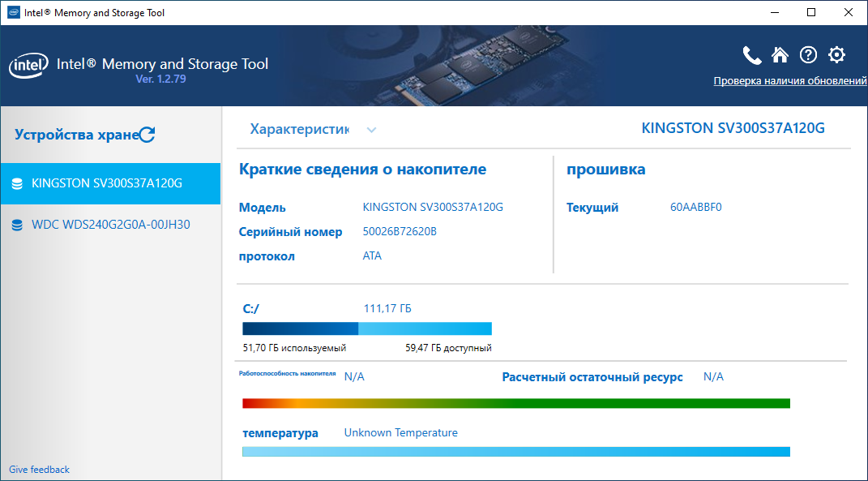Open the Give feedback link
The height and width of the screenshot is (481, 868).
pyautogui.click(x=39, y=470)
